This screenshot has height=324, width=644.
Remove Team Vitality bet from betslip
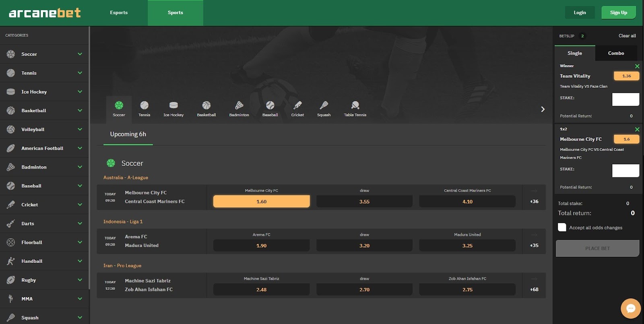coord(637,66)
